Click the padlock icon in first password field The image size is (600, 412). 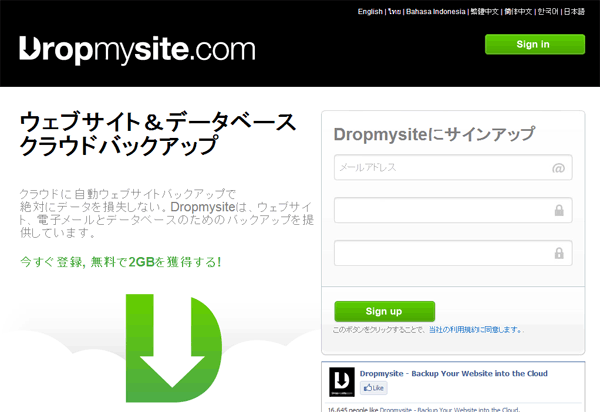[x=559, y=210]
